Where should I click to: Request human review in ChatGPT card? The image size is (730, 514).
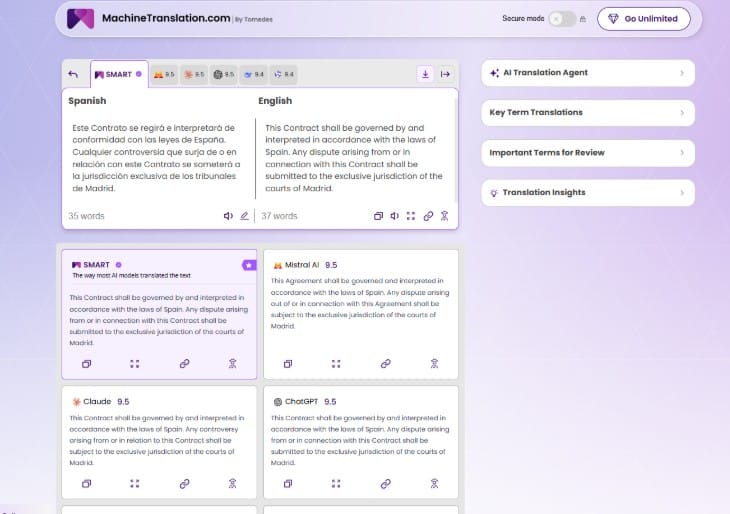434,484
